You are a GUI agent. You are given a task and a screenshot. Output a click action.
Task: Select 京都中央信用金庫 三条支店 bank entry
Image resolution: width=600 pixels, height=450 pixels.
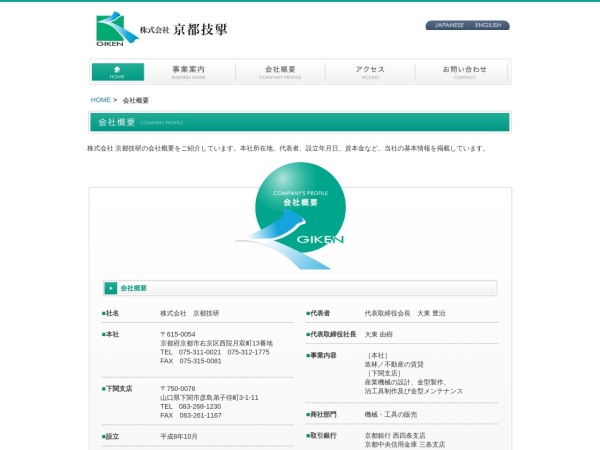click(405, 444)
